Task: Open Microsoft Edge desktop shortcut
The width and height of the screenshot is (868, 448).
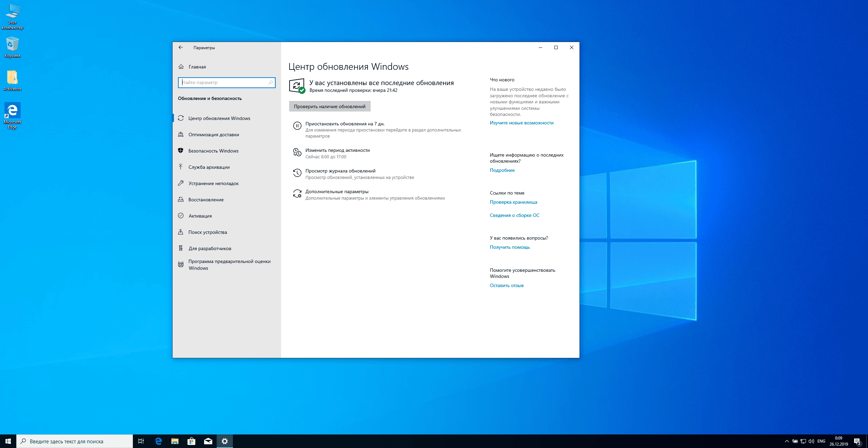Action: coord(13,116)
